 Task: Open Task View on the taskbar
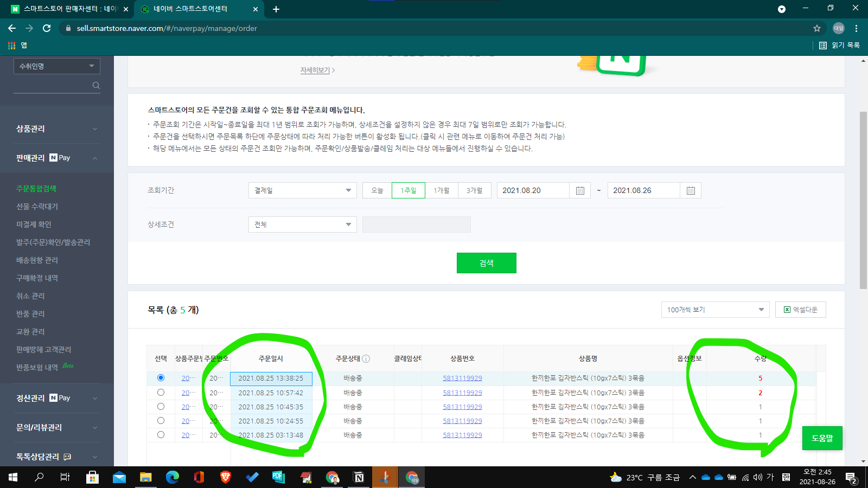[65, 477]
